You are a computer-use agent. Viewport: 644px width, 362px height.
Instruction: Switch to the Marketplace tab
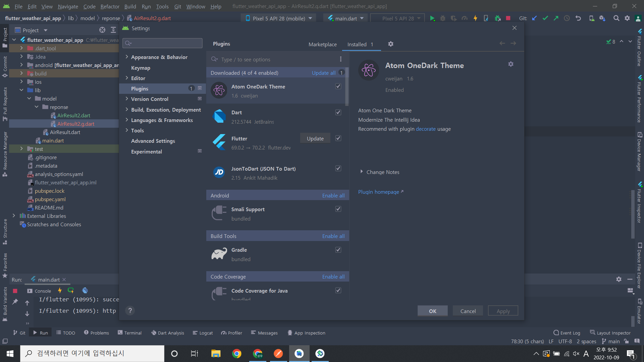tap(322, 44)
